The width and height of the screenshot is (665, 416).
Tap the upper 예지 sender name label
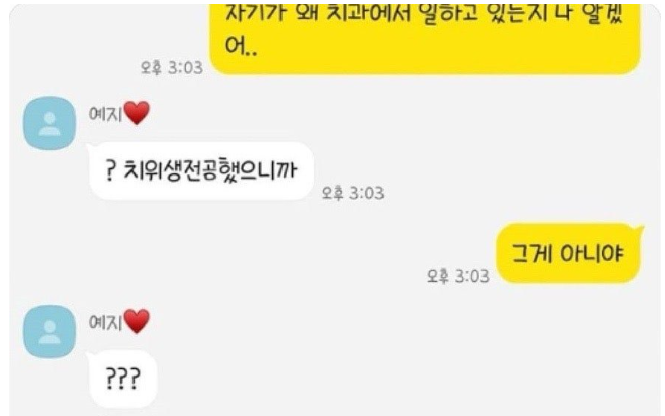105,114
